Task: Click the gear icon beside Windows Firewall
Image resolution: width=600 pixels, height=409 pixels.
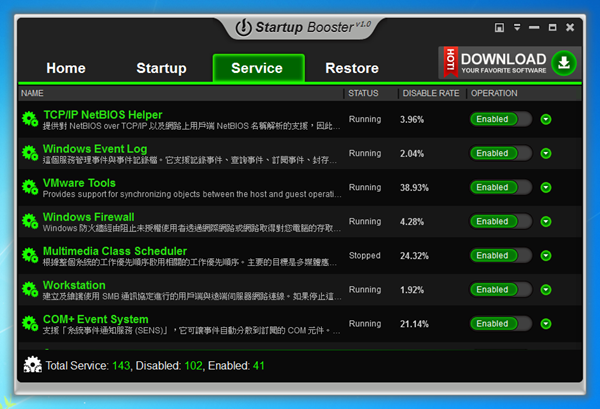Action: pyautogui.click(x=30, y=221)
